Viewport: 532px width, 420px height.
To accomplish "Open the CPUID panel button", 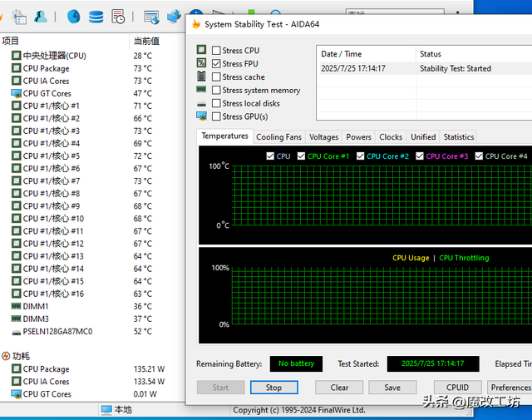I will [x=458, y=388].
